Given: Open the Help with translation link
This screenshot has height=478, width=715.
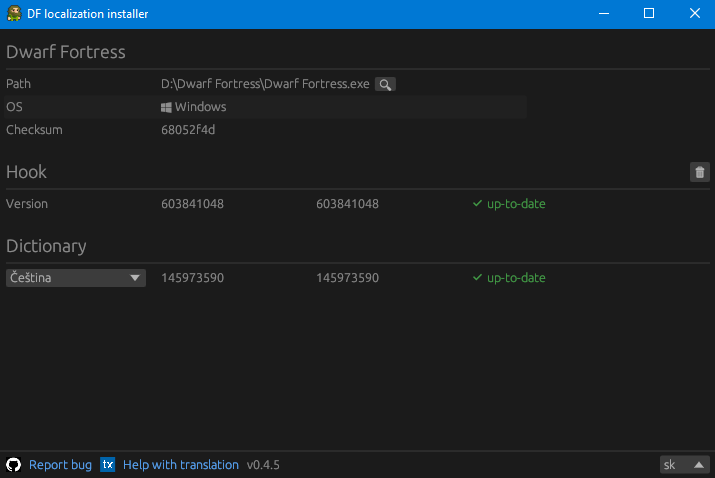Looking at the screenshot, I should [180, 465].
